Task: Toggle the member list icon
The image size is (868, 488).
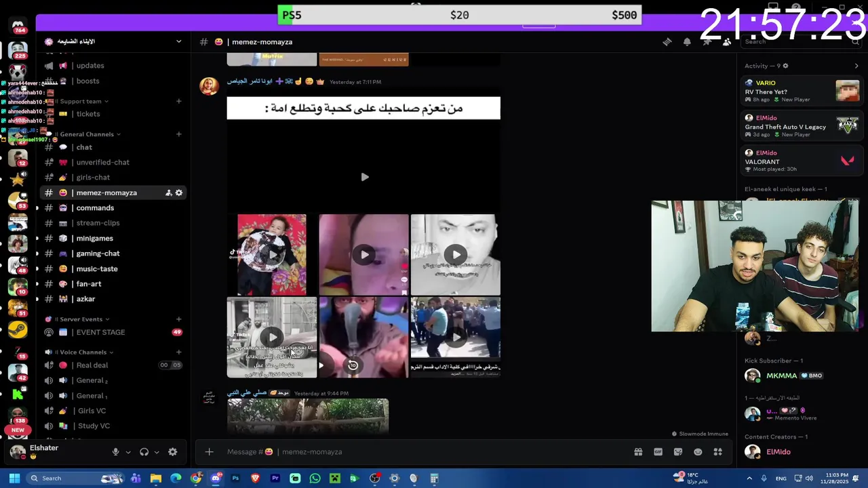Action: click(727, 42)
